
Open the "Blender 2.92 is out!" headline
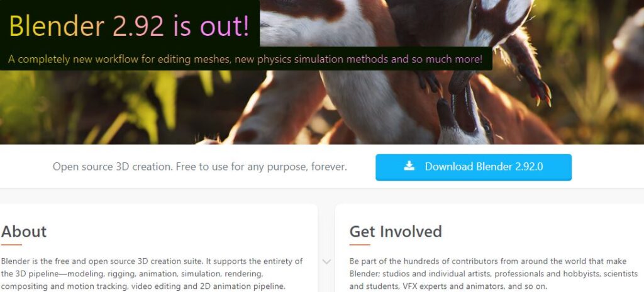[x=129, y=26]
